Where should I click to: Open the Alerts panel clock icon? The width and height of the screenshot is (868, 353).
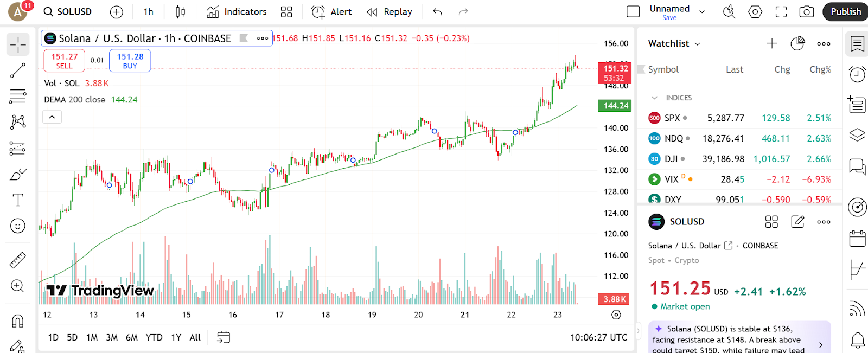coord(857,74)
